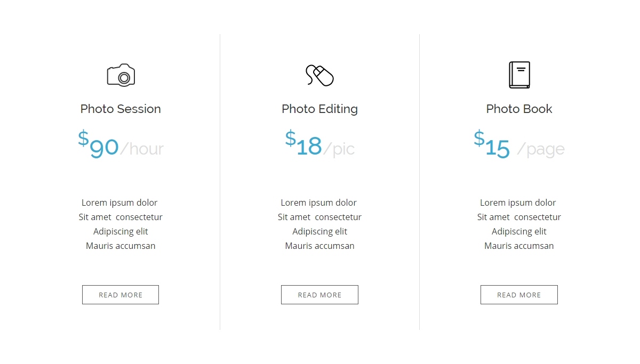Open Read More under Photo Editing
This screenshot has width=640, height=364.
(x=319, y=295)
